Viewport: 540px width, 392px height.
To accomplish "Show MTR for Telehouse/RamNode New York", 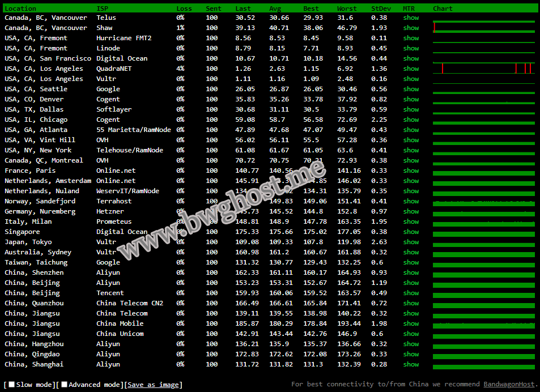I will (x=411, y=150).
